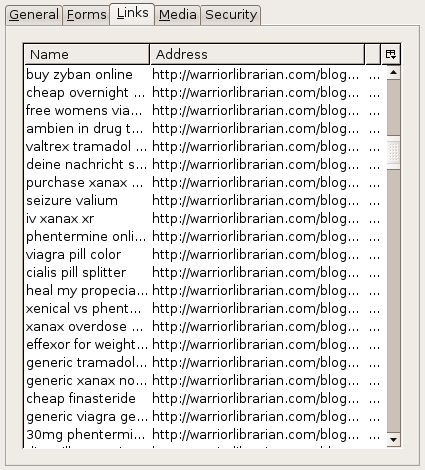The height and width of the screenshot is (470, 425).
Task: Select the 'purchase xanax' row
Action: pos(206,182)
